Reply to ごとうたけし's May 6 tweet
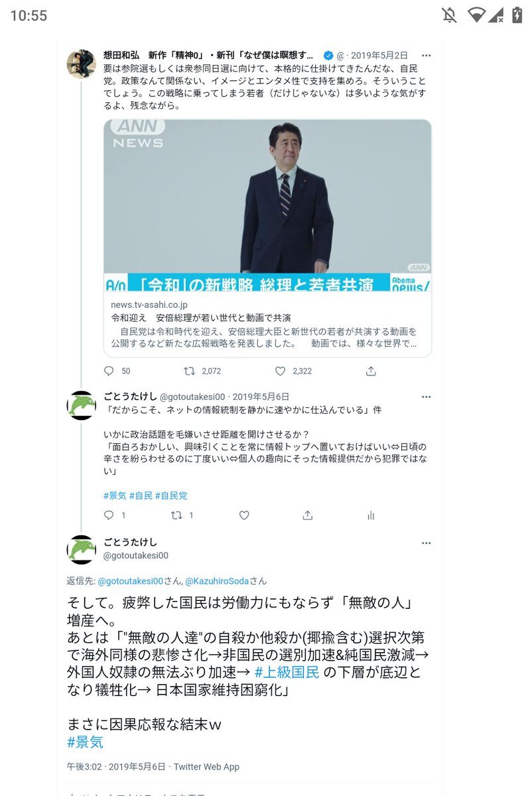The image size is (532, 796). tap(109, 515)
